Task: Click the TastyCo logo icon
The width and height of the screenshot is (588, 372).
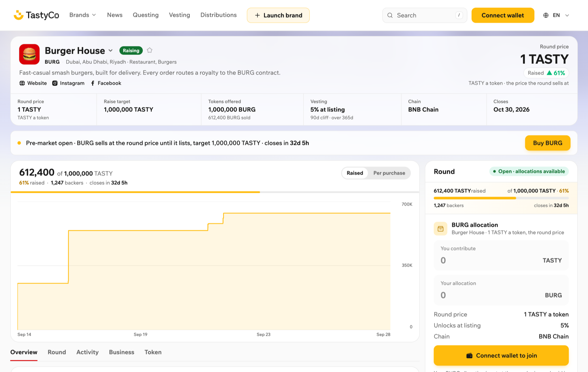Action: tap(18, 15)
